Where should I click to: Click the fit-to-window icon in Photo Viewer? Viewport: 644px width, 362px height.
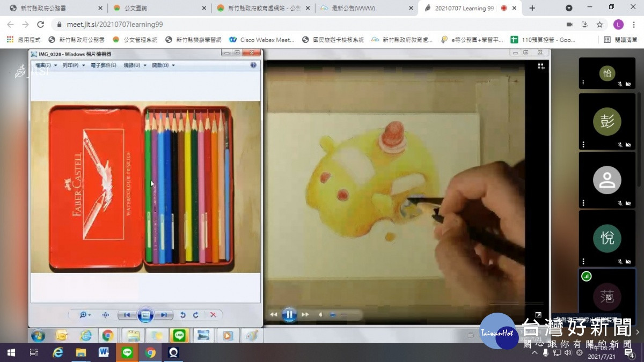[105, 315]
